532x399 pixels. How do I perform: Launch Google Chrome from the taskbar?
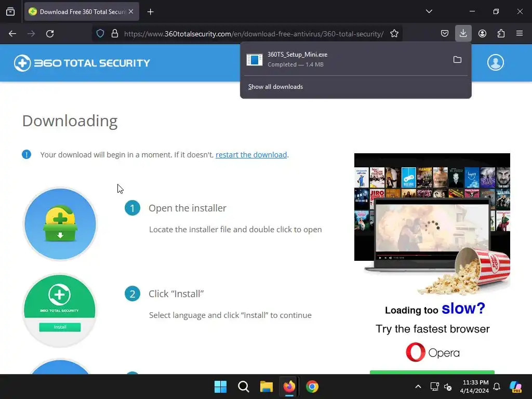click(312, 387)
